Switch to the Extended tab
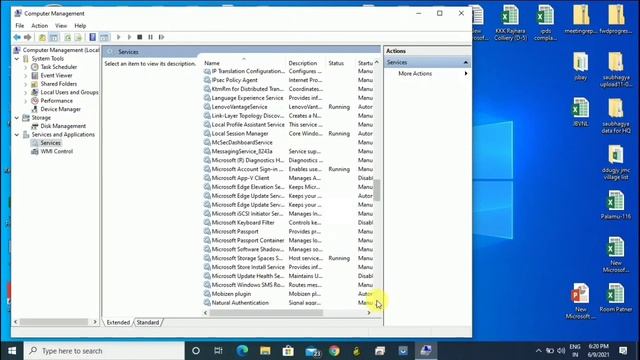Screen dimensions: 640x360 pyautogui.click(x=118, y=322)
